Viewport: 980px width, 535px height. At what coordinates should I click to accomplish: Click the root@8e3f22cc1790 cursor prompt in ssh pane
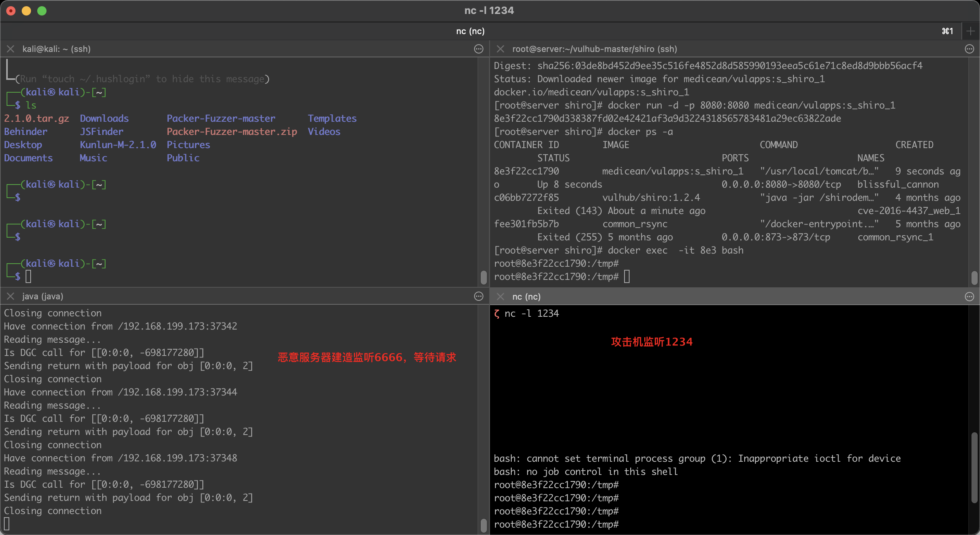tap(627, 276)
